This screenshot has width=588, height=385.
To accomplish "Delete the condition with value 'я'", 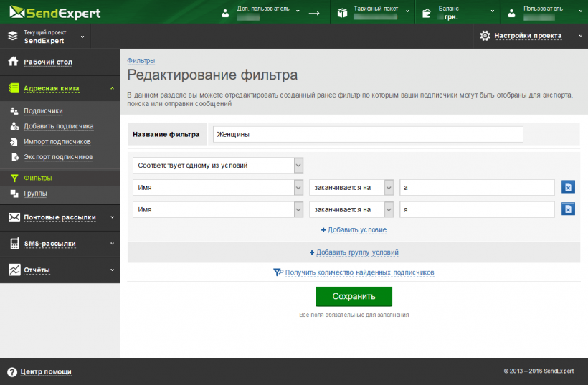I will 568,209.
